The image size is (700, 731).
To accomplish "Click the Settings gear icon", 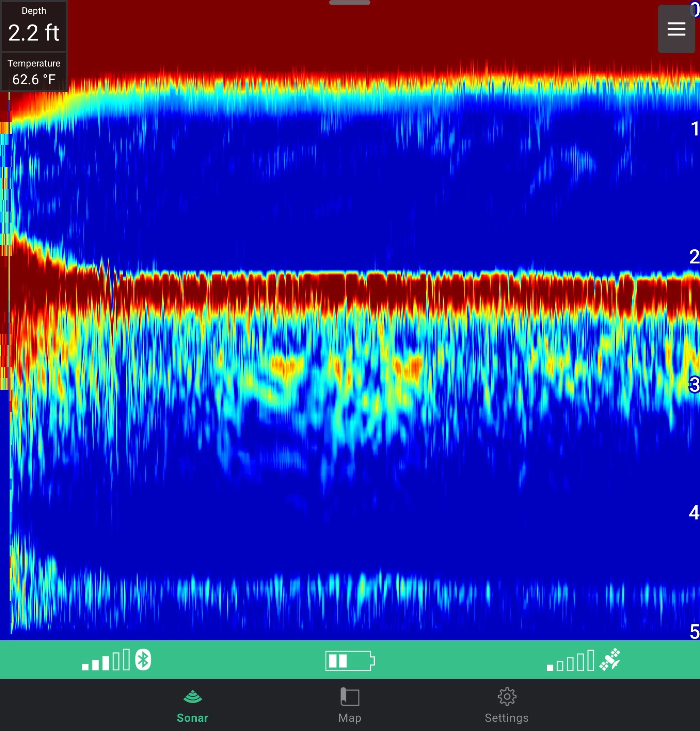I will tap(507, 696).
